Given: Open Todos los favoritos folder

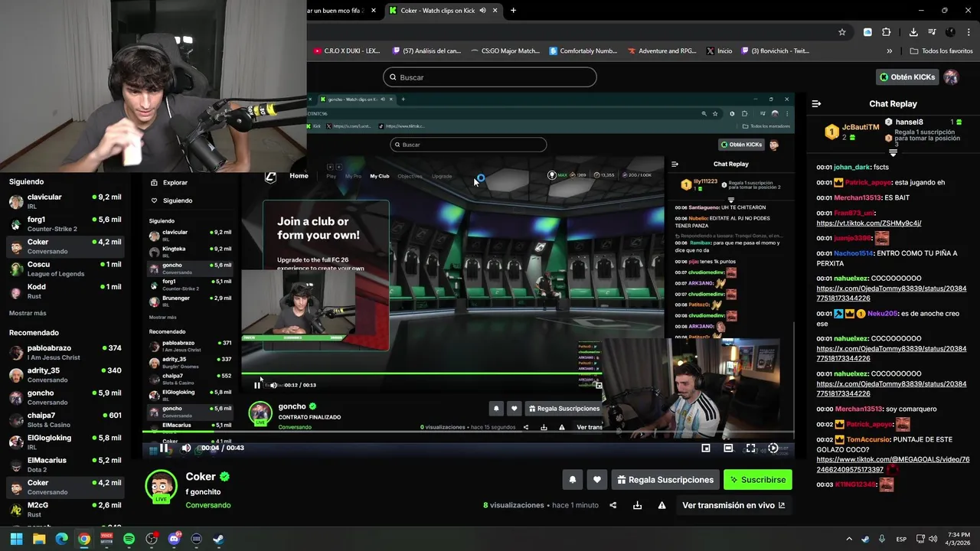Looking at the screenshot, I should [941, 51].
